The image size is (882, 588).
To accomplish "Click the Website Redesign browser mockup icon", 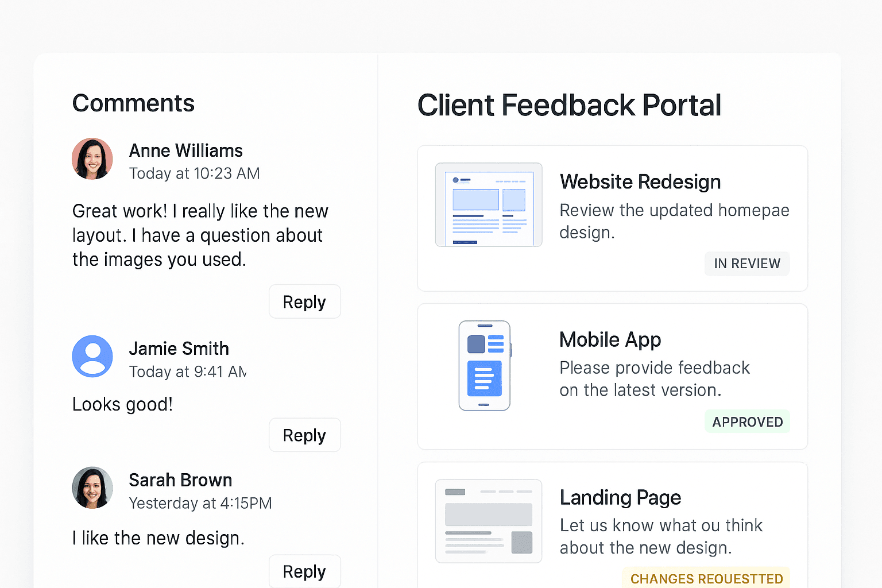I will point(488,205).
